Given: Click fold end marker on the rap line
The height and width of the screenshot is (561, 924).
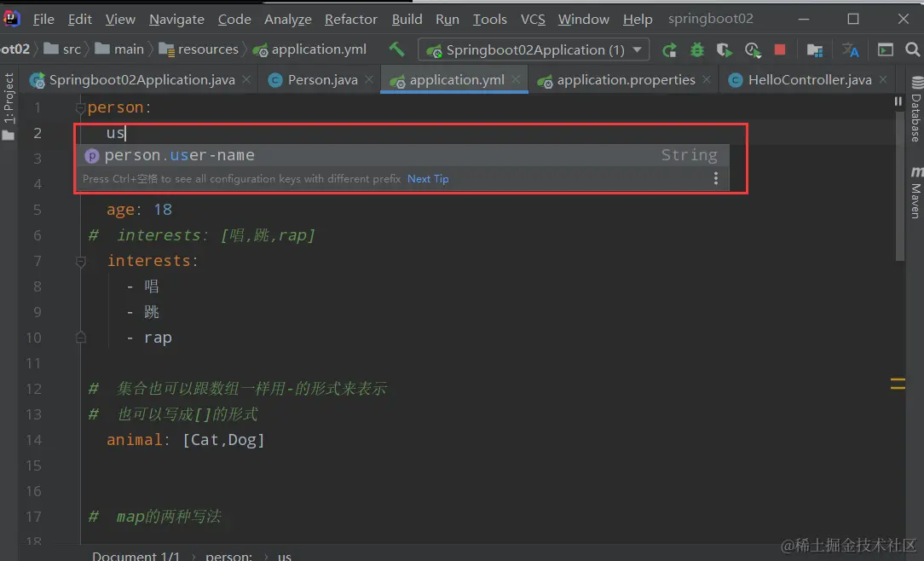Looking at the screenshot, I should [x=81, y=338].
